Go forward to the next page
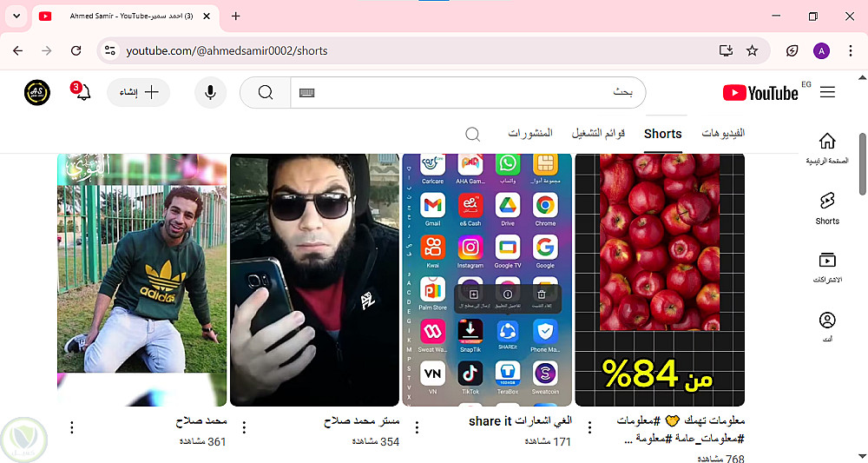The height and width of the screenshot is (463, 868). (47, 51)
